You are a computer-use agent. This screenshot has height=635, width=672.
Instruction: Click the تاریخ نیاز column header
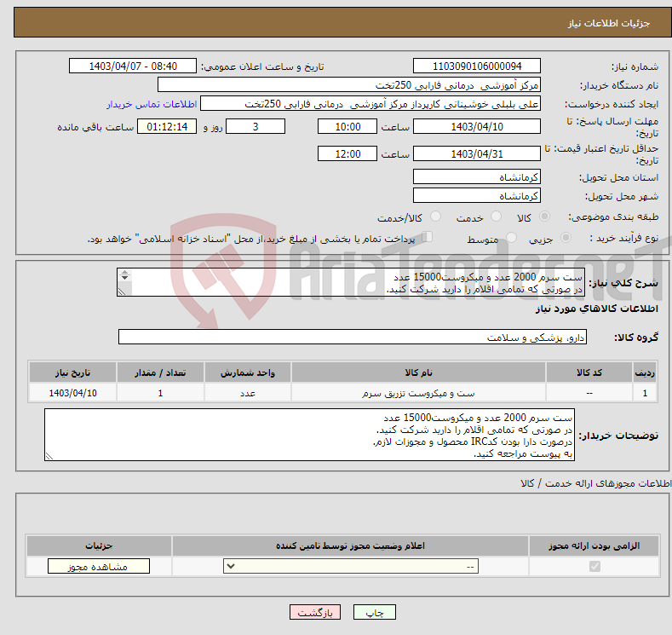[73, 372]
